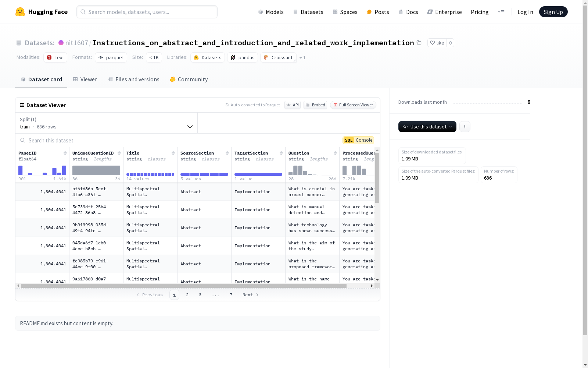Click the Sign Up button
The height and width of the screenshot is (368, 588).
pyautogui.click(x=553, y=12)
